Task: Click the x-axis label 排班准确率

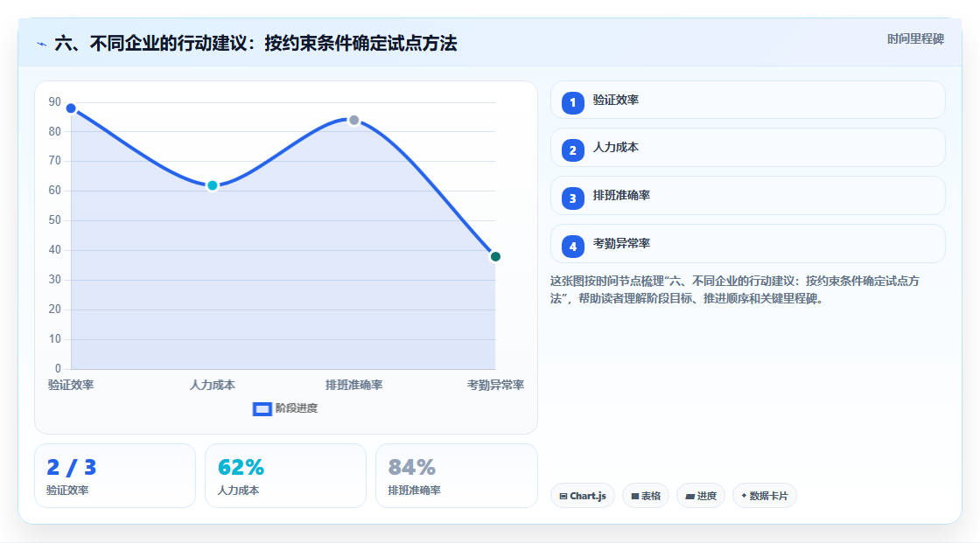Action: pos(353,385)
